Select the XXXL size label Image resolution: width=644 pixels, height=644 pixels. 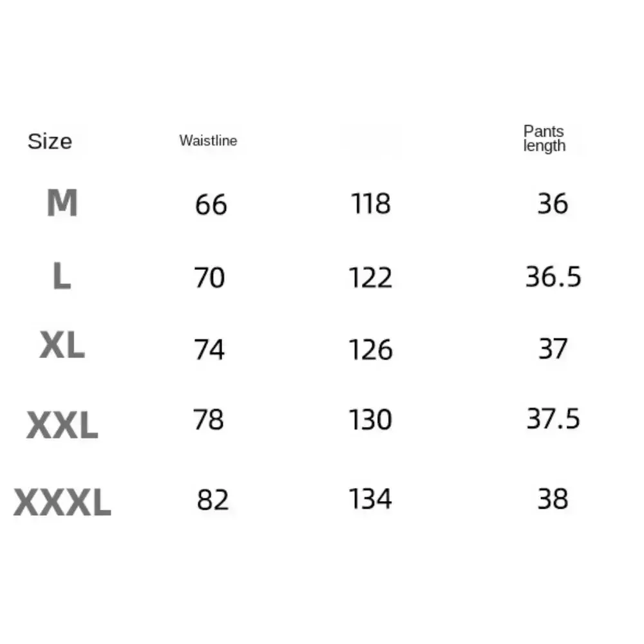(62, 502)
